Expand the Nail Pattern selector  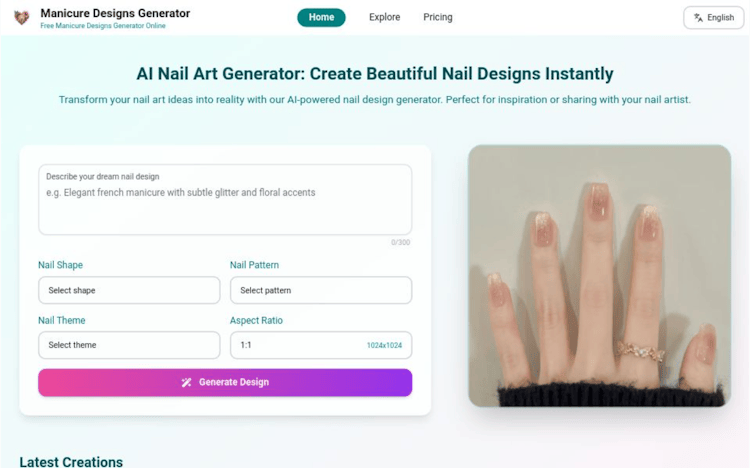click(321, 290)
